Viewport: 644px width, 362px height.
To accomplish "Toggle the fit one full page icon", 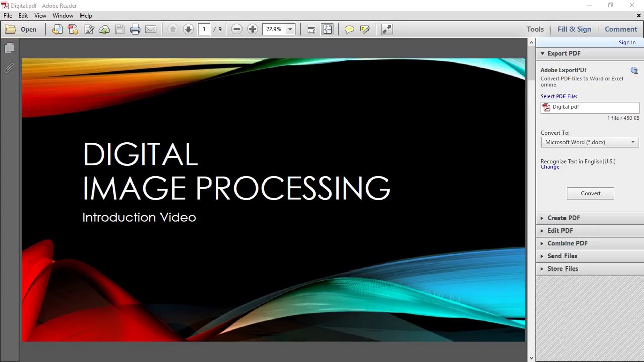I will coord(327,29).
